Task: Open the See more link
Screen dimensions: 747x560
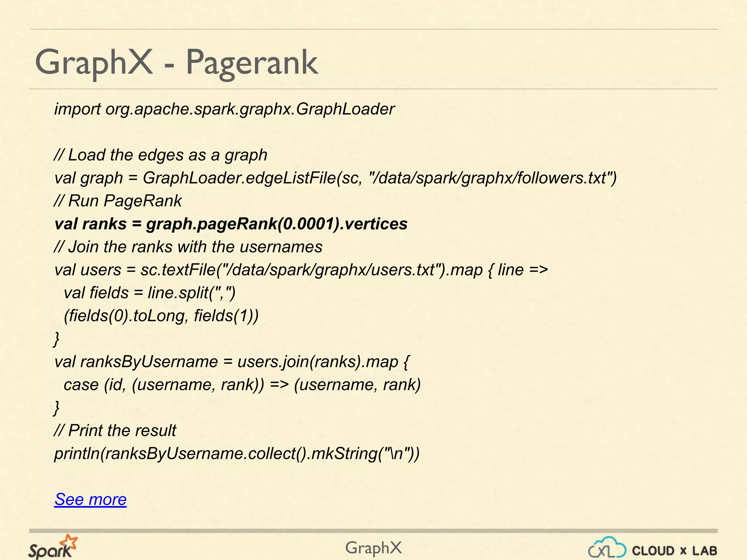Action: coord(90,499)
